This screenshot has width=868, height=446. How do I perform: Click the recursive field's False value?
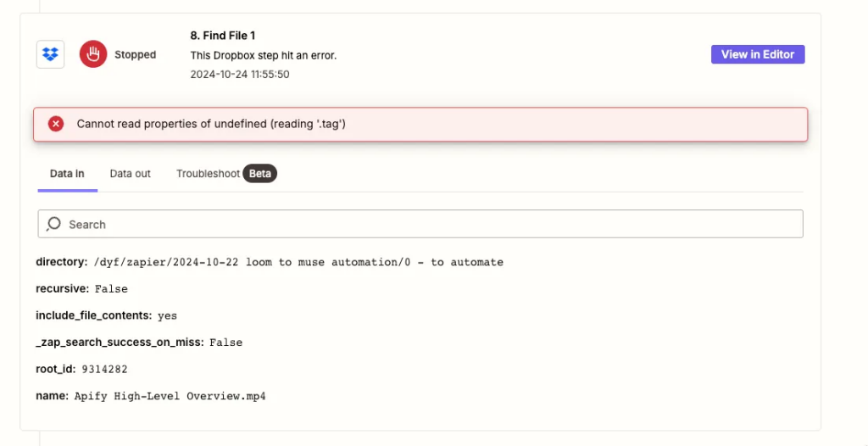[111, 289]
